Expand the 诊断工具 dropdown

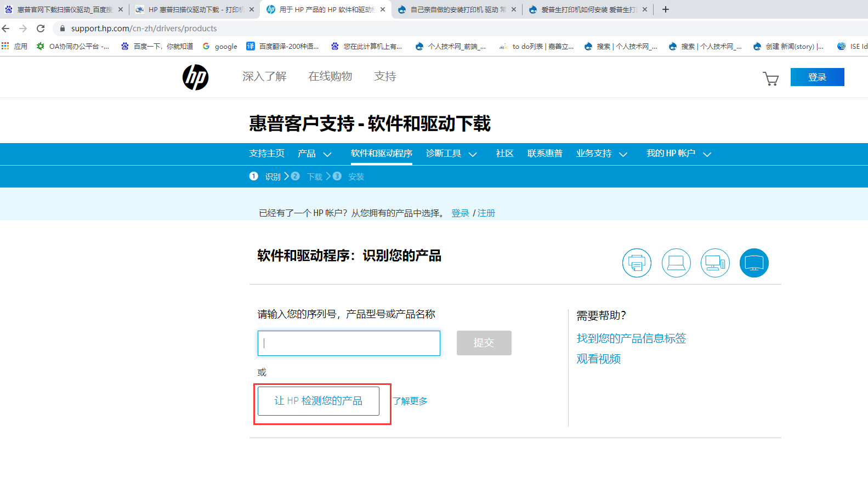pyautogui.click(x=452, y=154)
